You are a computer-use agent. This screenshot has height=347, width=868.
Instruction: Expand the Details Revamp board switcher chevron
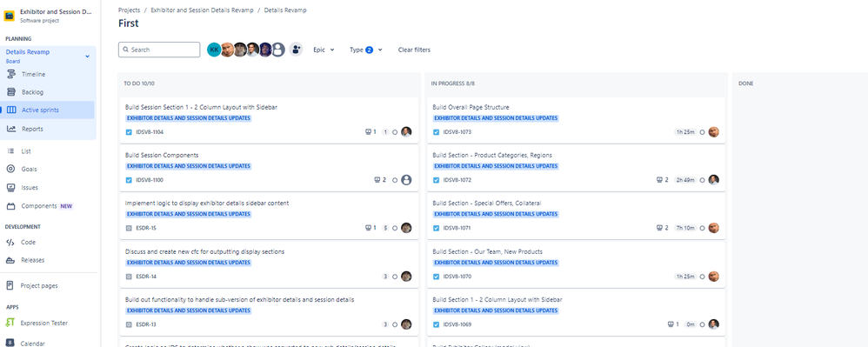click(87, 57)
